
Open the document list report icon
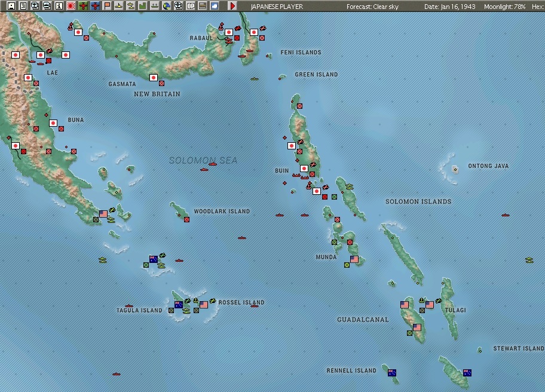[23, 5]
